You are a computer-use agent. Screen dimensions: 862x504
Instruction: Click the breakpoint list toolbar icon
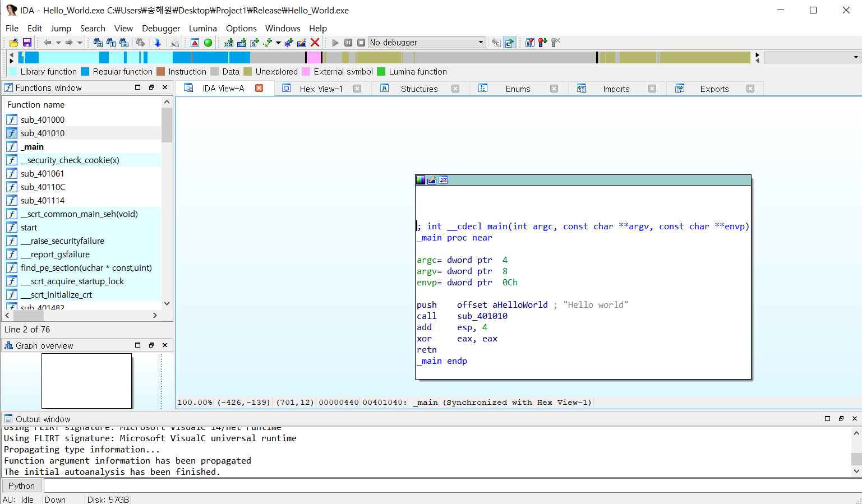tap(529, 43)
